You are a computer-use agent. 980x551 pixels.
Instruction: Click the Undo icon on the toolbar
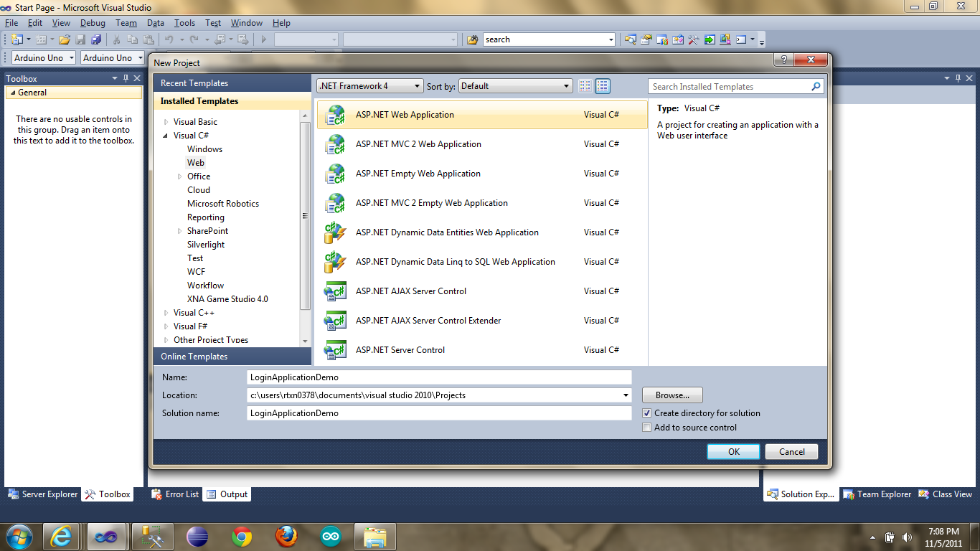click(170, 39)
